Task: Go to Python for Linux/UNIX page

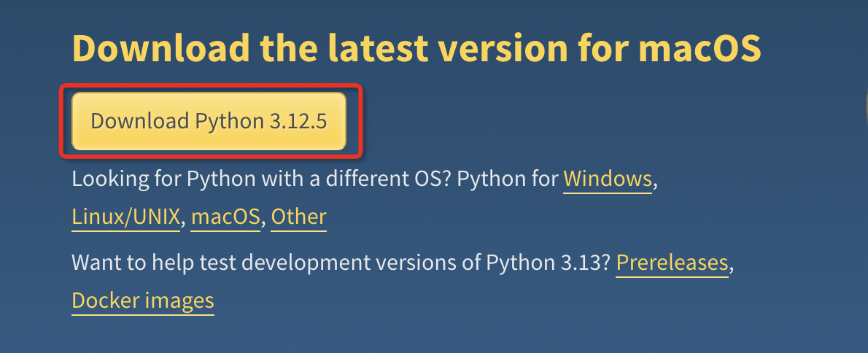Action: [125, 217]
